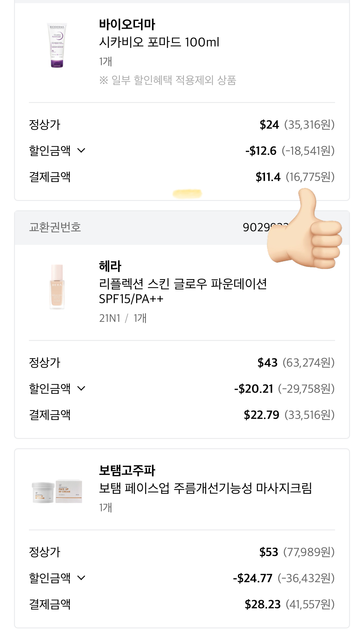This screenshot has height=629, width=364.
Task: Expand 할인금액 chevron for the -$24.77 discount
Action: 81,578
